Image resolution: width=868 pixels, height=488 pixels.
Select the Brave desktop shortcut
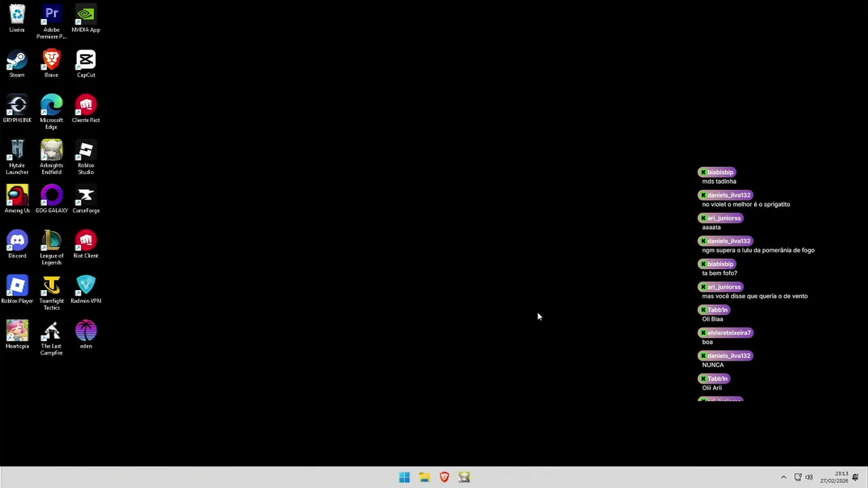click(52, 64)
